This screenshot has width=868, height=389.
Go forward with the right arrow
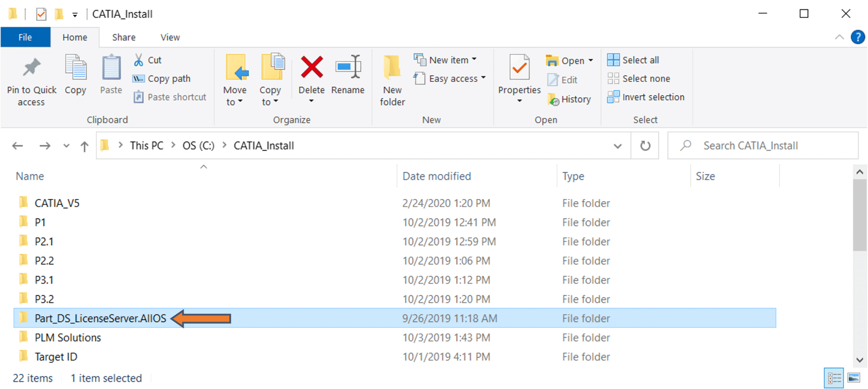pos(45,146)
